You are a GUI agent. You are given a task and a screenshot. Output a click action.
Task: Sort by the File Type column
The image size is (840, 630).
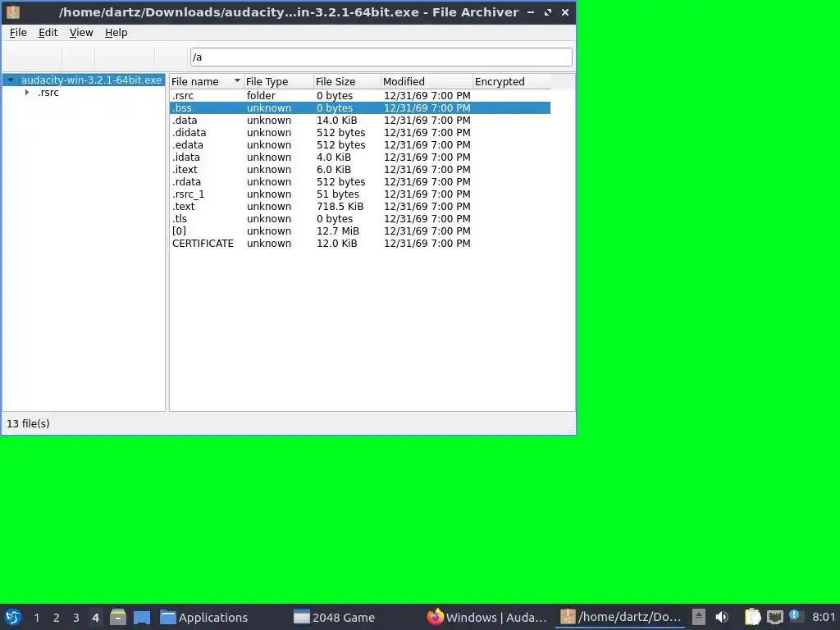pyautogui.click(x=279, y=81)
